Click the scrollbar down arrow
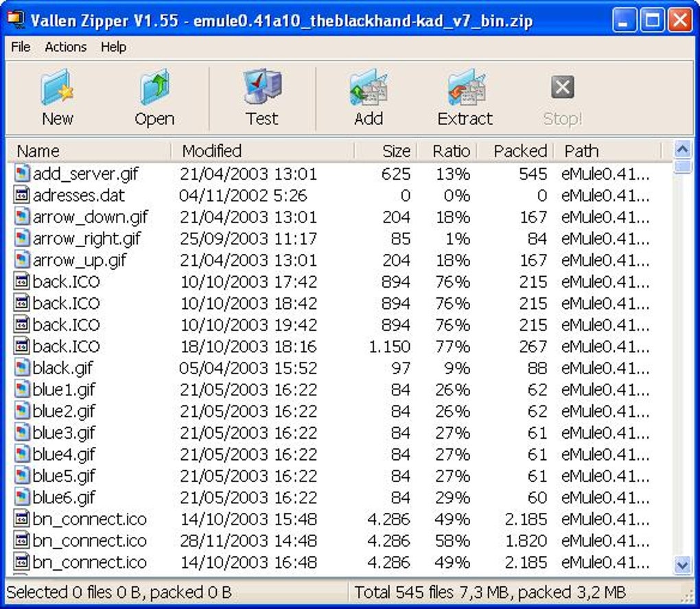The height and width of the screenshot is (609, 700). point(683,565)
